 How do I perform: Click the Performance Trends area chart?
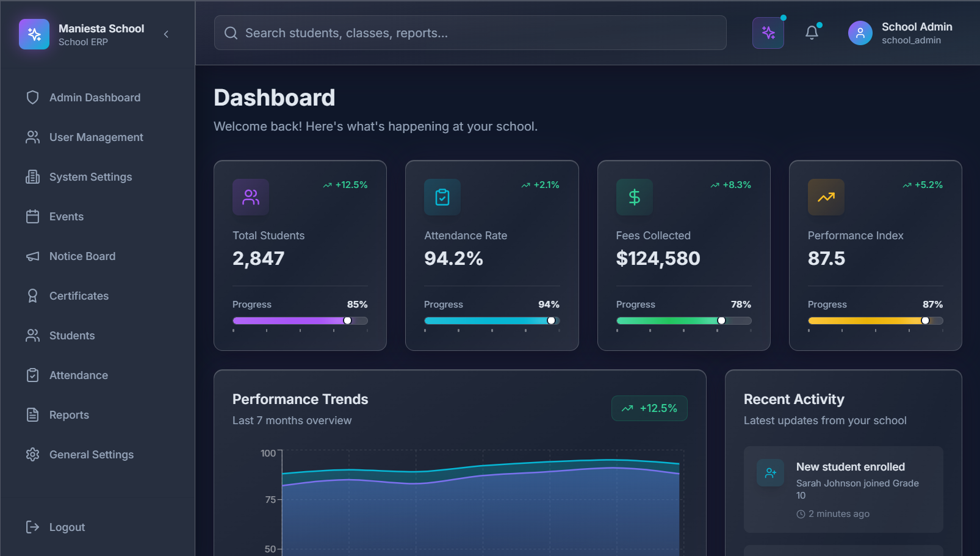point(481,504)
